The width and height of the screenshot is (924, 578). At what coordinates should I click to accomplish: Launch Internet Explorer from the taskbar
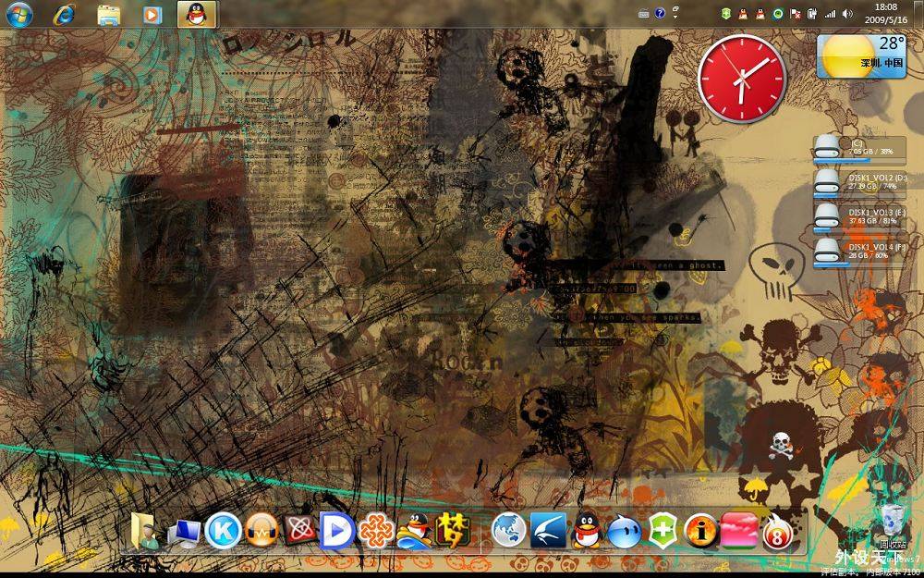click(x=65, y=14)
